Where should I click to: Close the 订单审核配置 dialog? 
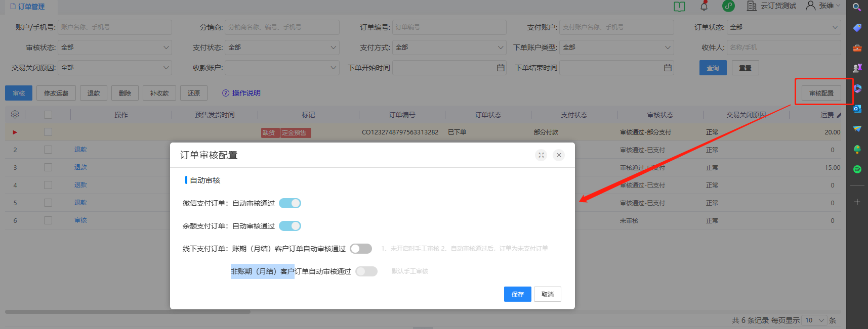(x=559, y=155)
